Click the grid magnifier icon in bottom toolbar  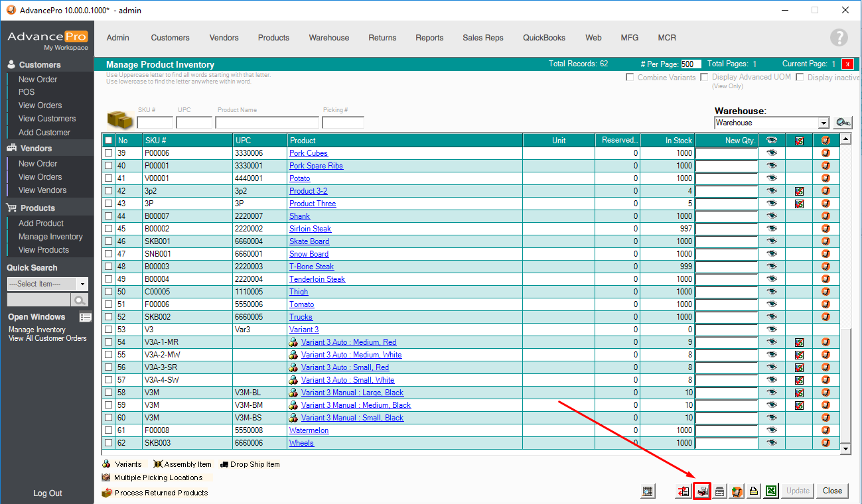tap(648, 491)
